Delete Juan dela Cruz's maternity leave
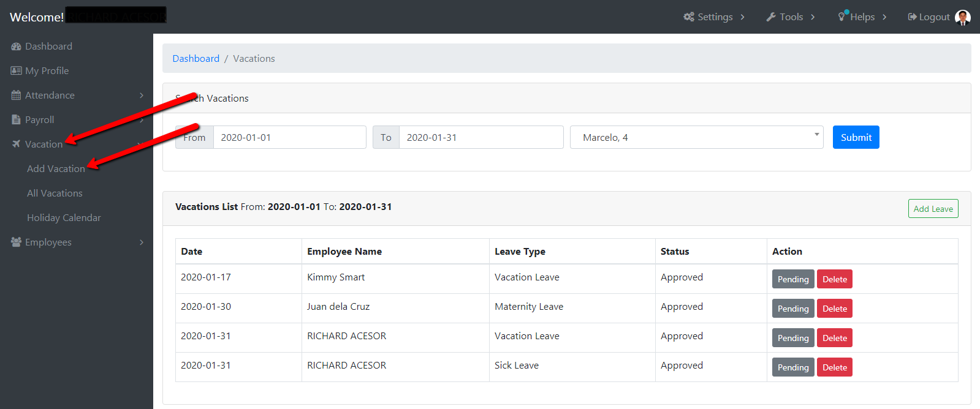 tap(835, 309)
